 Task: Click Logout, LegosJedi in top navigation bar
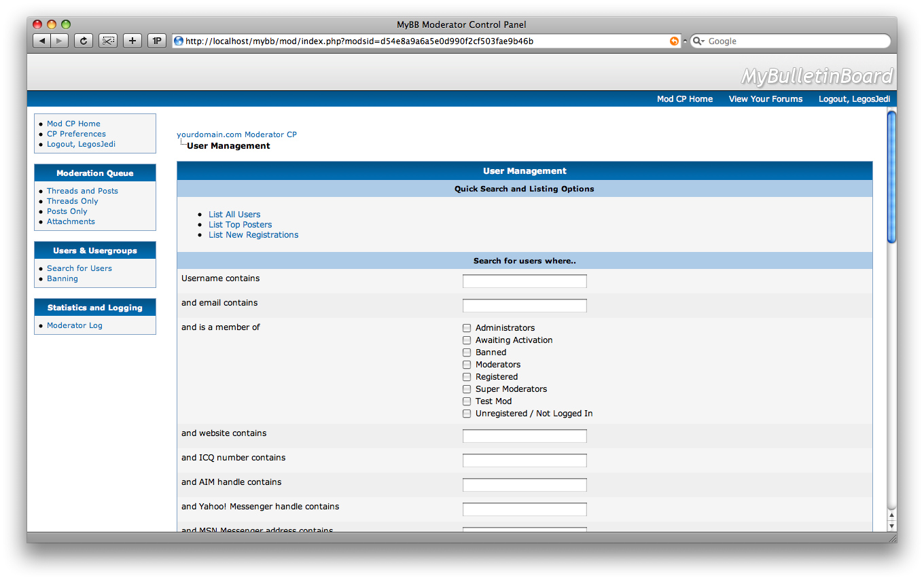tap(854, 99)
